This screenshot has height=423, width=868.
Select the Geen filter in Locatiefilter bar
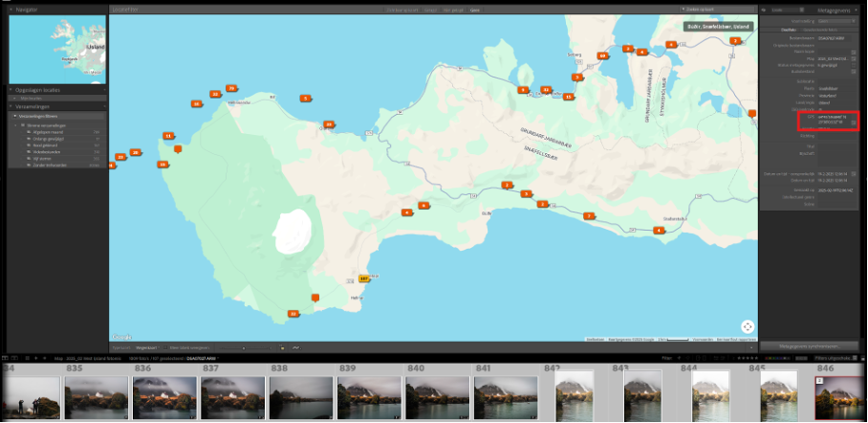(x=474, y=10)
